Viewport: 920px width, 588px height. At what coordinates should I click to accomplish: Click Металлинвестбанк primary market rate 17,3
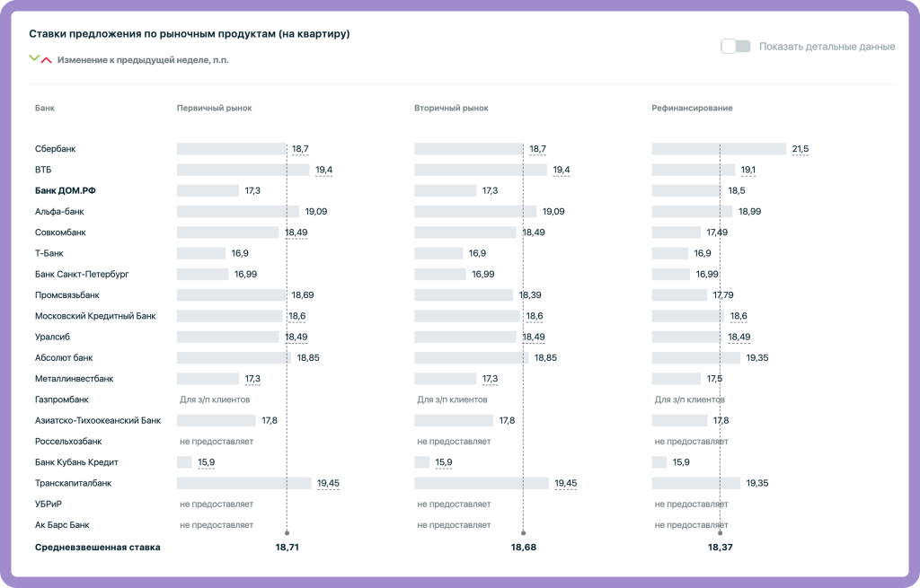click(x=252, y=379)
